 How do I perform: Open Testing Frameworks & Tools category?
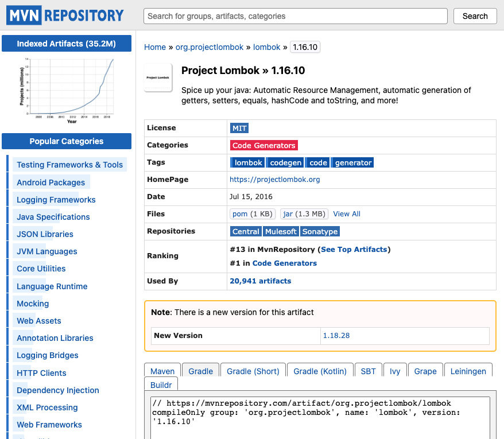coord(70,165)
